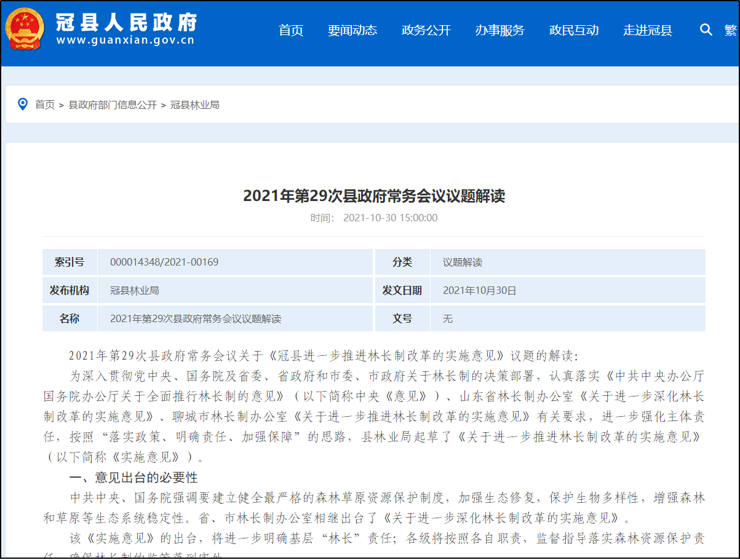
Task: Click the www.guanxian.gov.cn URL text
Action: (125, 41)
